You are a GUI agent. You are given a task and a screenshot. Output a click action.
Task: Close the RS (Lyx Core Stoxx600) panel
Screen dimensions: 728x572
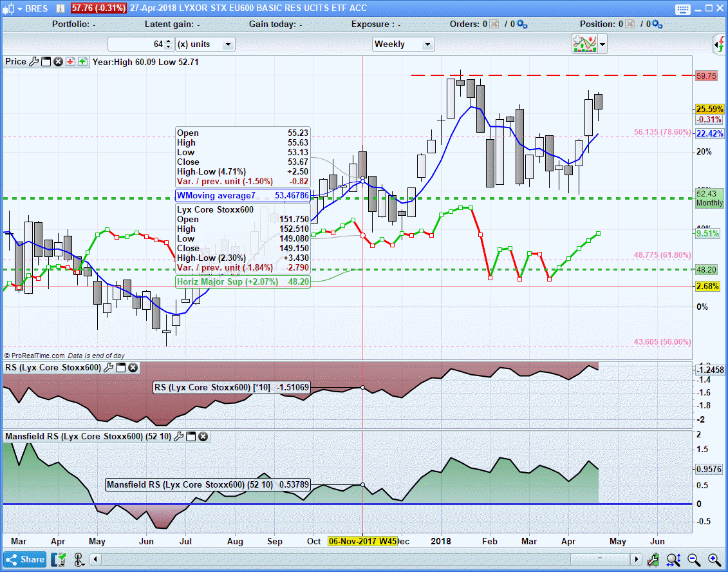(133, 368)
